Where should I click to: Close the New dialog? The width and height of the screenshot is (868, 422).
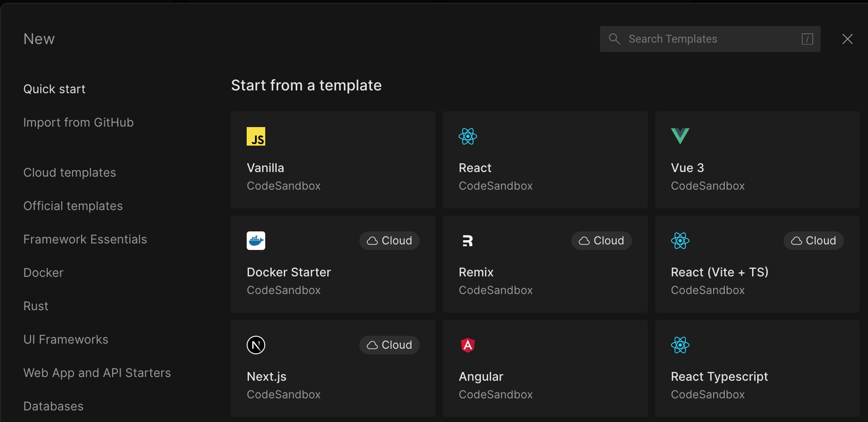coord(848,39)
